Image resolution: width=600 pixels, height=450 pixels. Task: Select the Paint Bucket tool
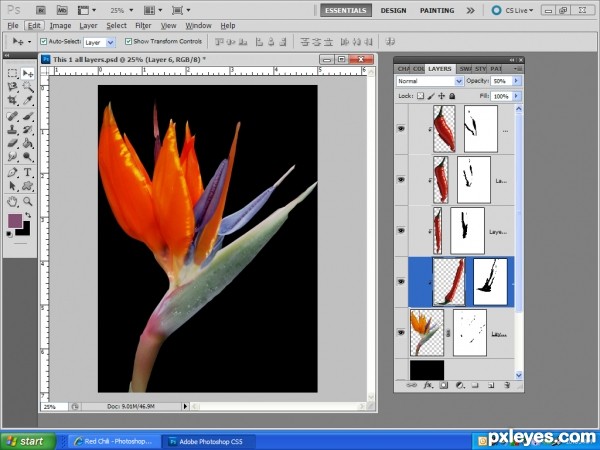(x=27, y=143)
